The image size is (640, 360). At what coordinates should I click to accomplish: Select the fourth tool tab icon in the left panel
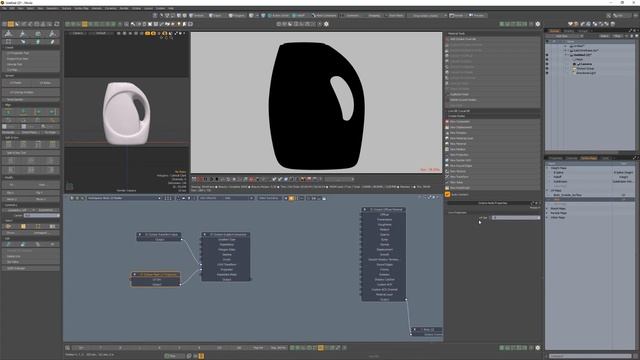coord(52,33)
